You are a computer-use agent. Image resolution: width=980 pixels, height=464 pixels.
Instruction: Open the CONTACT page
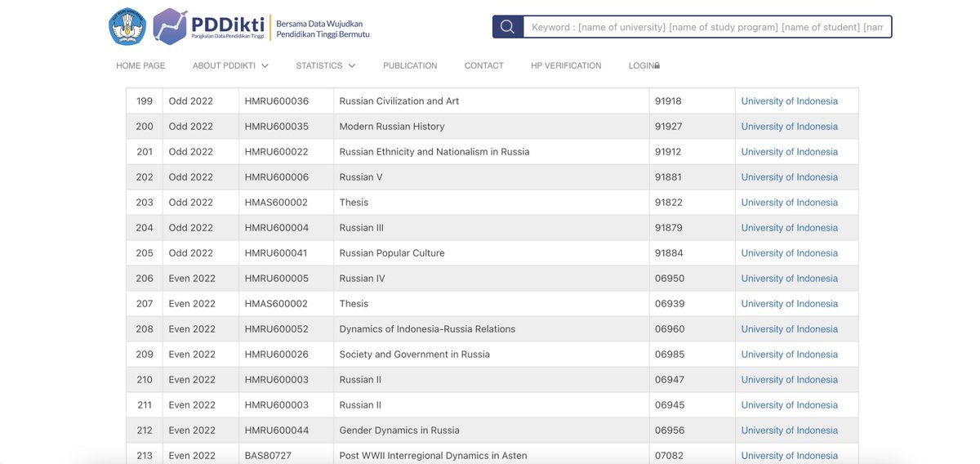coord(484,65)
